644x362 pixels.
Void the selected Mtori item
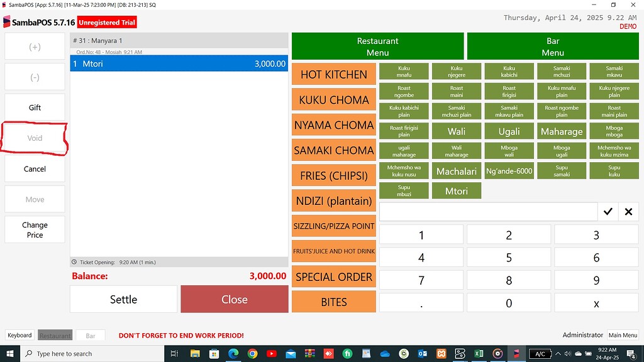click(x=35, y=137)
